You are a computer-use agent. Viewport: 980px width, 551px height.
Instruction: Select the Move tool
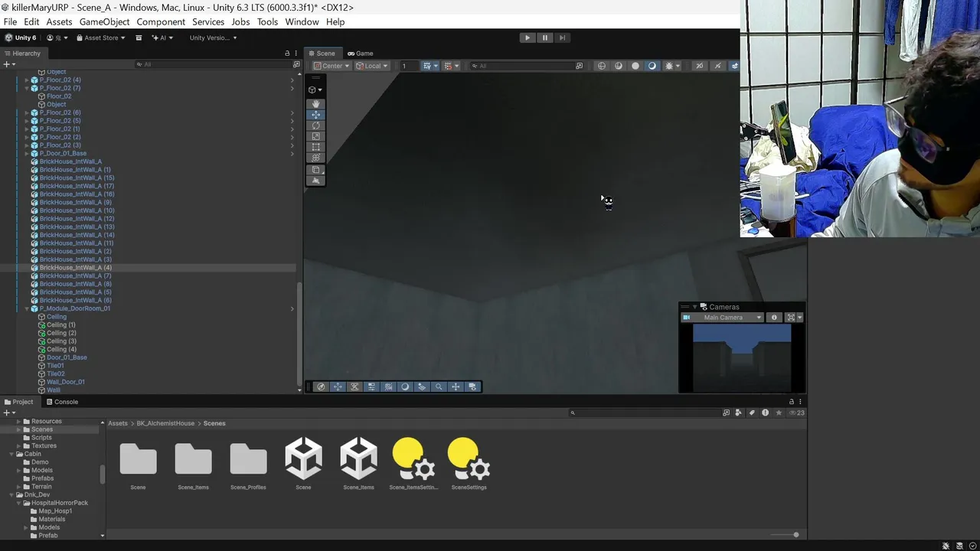pos(315,115)
